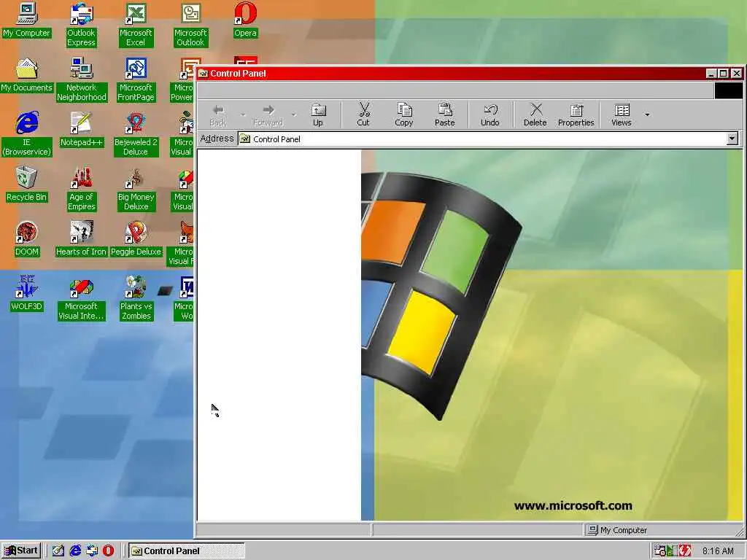This screenshot has height=560, width=747.
Task: Click the first system tray icon
Action: [x=659, y=551]
